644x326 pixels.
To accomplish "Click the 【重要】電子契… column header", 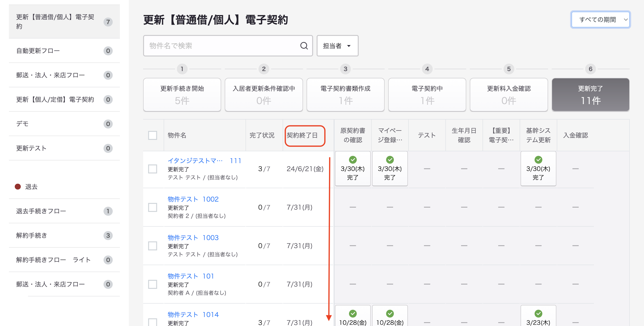I will click(x=501, y=135).
